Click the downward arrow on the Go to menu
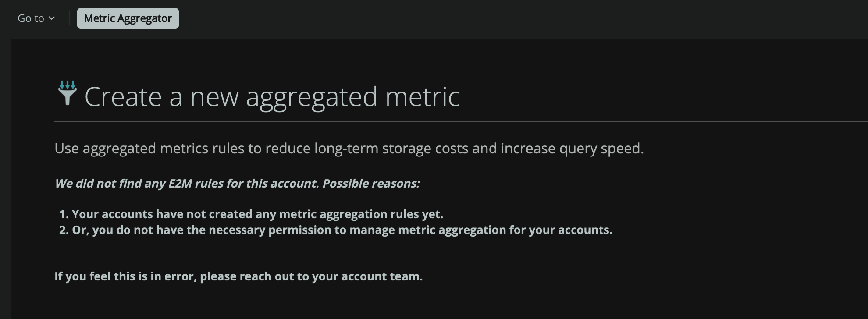Image resolution: width=868 pixels, height=319 pixels. click(x=52, y=19)
